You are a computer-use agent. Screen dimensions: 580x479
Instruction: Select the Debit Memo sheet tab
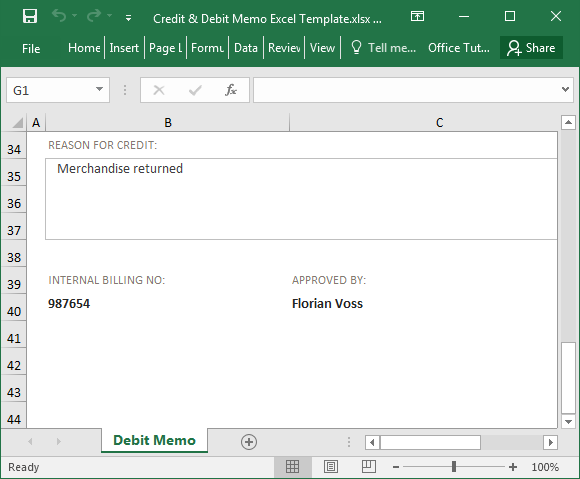coord(154,440)
